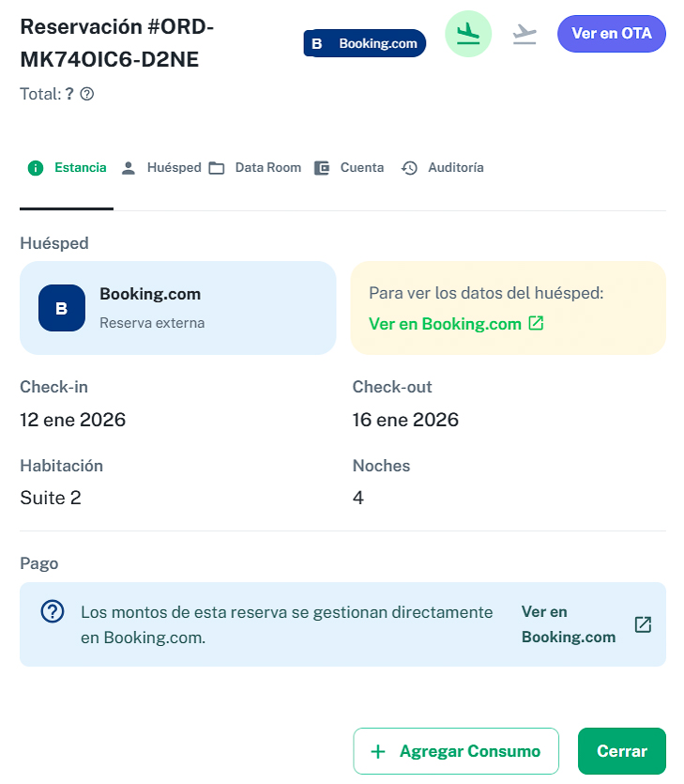Click the green check-in landing plane icon
The height and width of the screenshot is (784, 684).
(x=467, y=34)
